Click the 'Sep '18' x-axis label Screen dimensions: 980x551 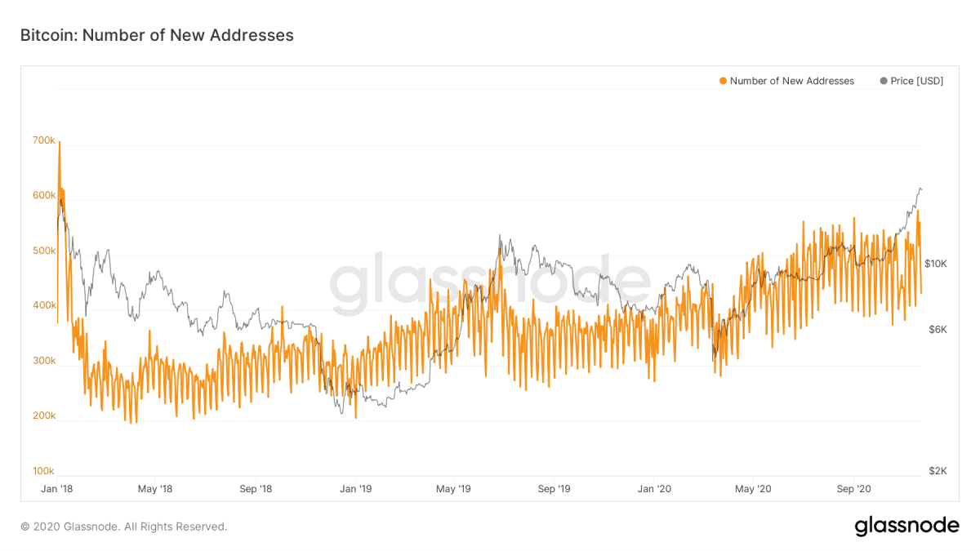[256, 489]
